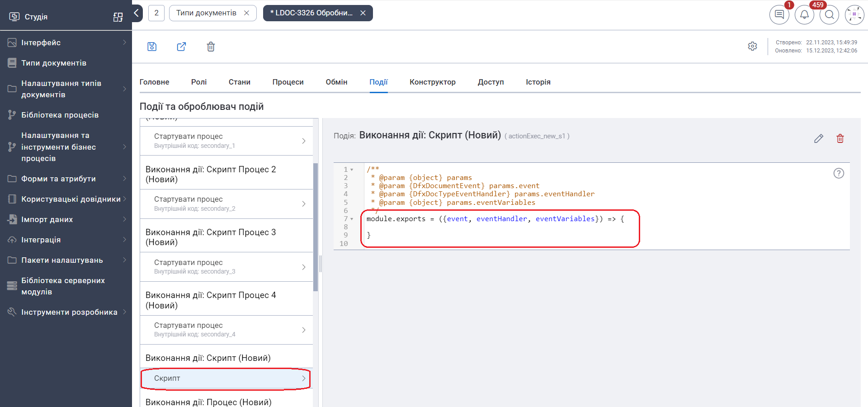Expand the Інтеграція chevron
The image size is (868, 407).
pyautogui.click(x=124, y=240)
